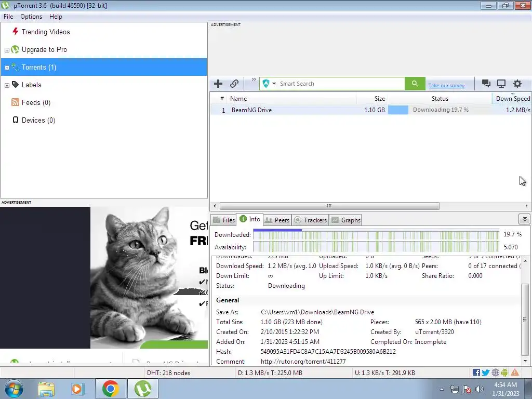Expand the Upgrade to Pro tree node
The height and width of the screenshot is (399, 532).
[7, 50]
